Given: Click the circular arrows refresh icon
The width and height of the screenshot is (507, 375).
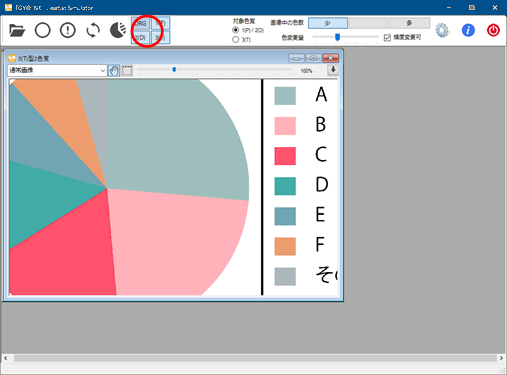Looking at the screenshot, I should tap(93, 30).
